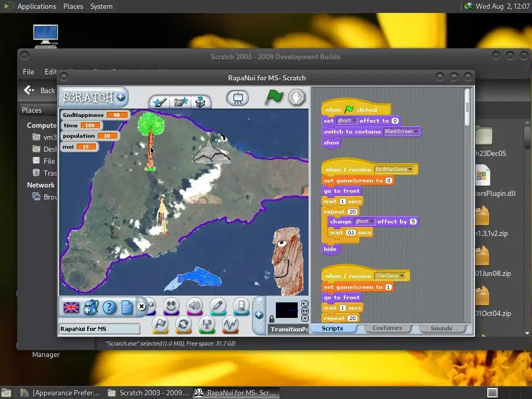Select Sound category speaker orb

click(194, 307)
